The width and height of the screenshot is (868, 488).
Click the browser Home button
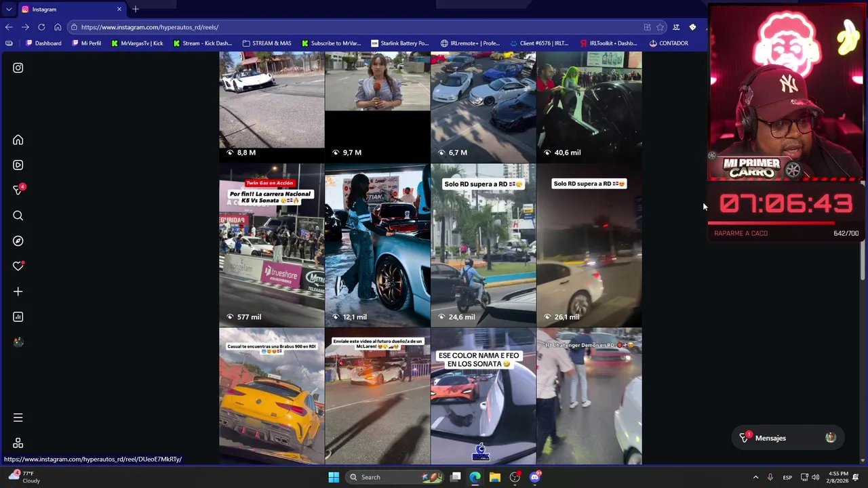(58, 27)
